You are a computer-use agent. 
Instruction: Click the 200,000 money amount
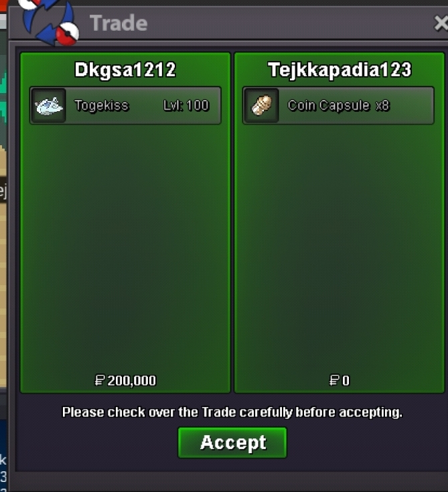[131, 381]
